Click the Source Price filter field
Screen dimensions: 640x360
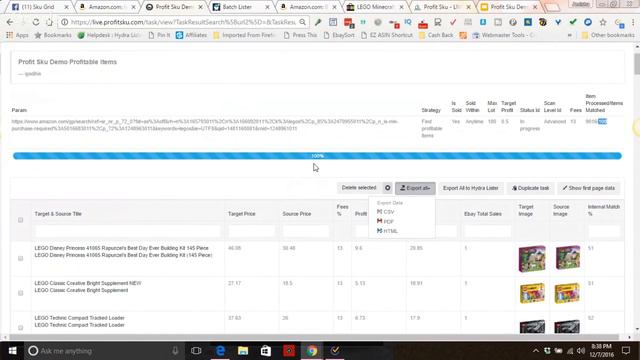coord(305,231)
